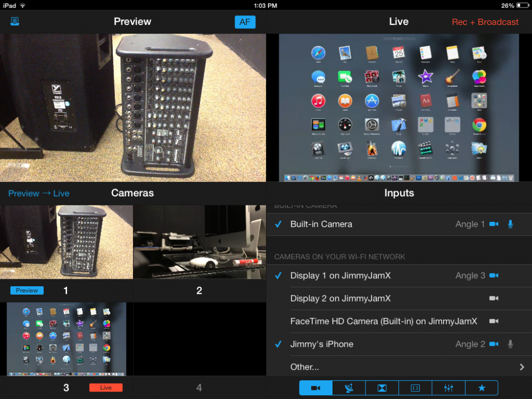Screen dimensions: 532x399
Task: Open the broadcast output panel via satellite icon
Action: (348, 388)
